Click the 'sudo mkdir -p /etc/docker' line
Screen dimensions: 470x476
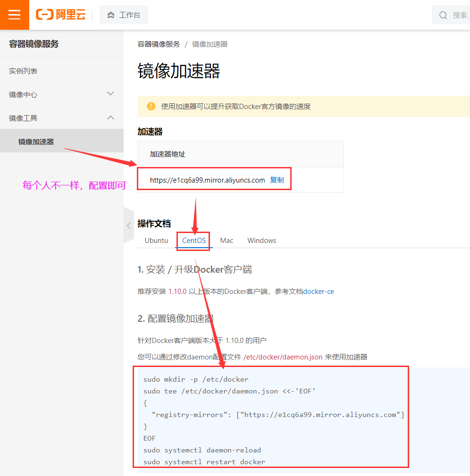click(196, 379)
